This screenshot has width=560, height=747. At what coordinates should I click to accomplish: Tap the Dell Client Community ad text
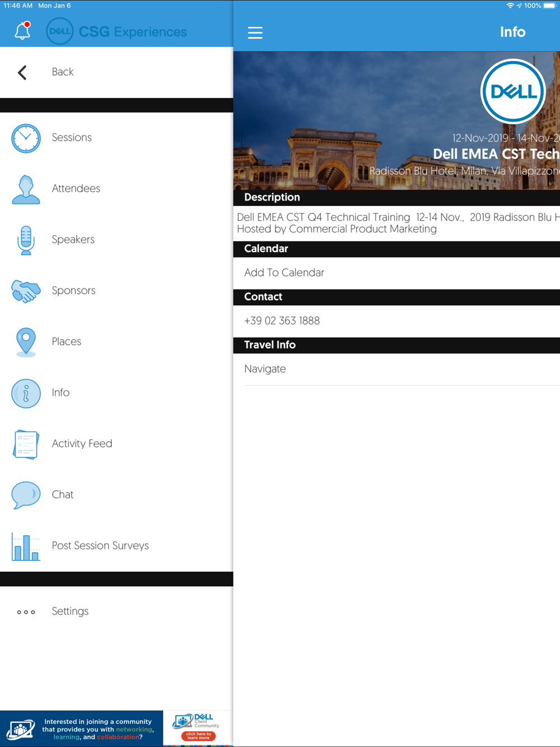click(x=207, y=720)
